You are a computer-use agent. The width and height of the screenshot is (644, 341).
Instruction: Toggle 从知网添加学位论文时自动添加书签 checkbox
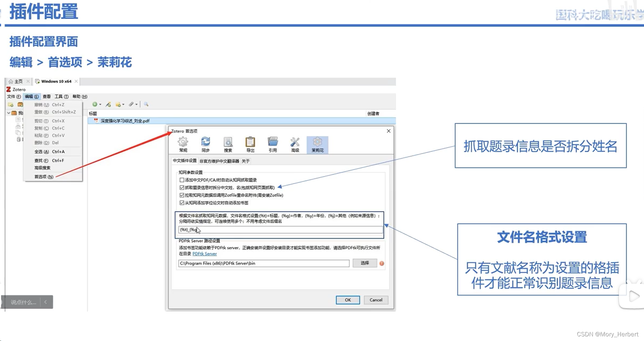coord(182,203)
